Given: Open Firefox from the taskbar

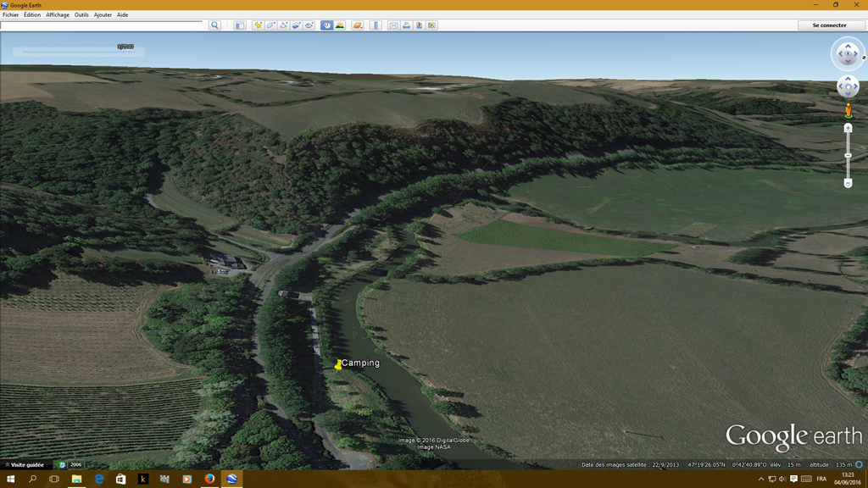Looking at the screenshot, I should [x=209, y=479].
